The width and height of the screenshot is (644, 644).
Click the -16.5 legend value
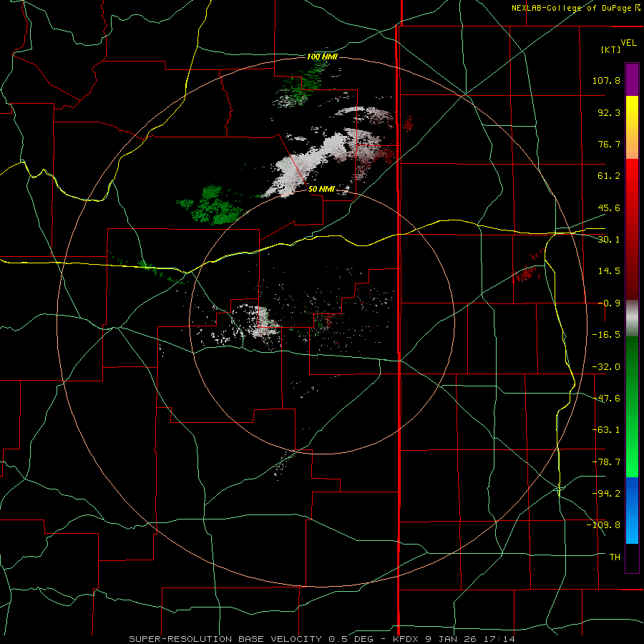(606, 335)
